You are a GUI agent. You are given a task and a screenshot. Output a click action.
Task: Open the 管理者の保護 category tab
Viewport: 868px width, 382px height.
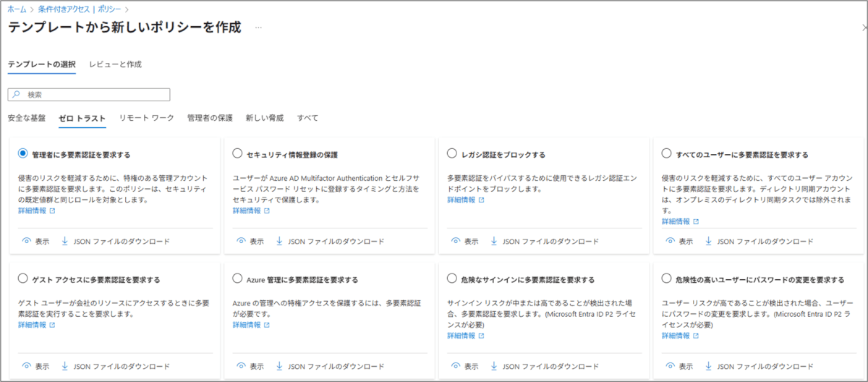coord(210,117)
